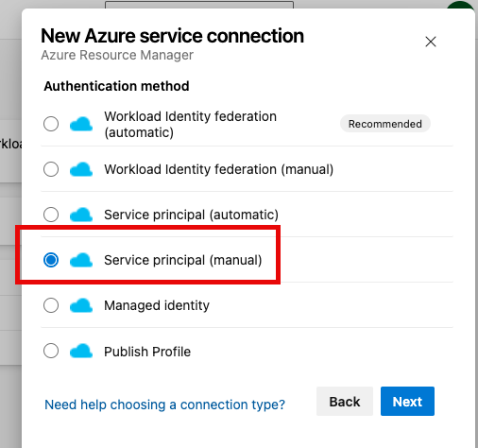Click the cloud icon beside Workload Identity federation (manual)
Screen dimensions: 478x448
coord(81,169)
